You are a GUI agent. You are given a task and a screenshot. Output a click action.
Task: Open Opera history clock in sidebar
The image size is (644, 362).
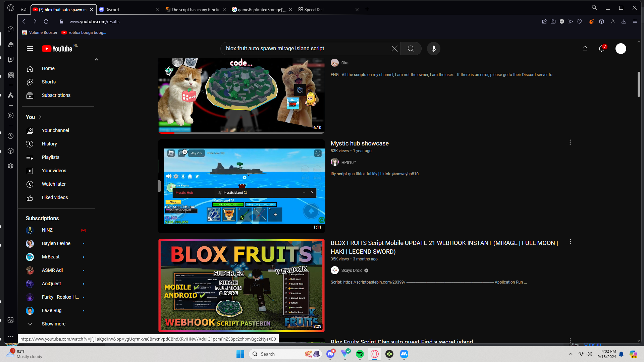[11, 136]
